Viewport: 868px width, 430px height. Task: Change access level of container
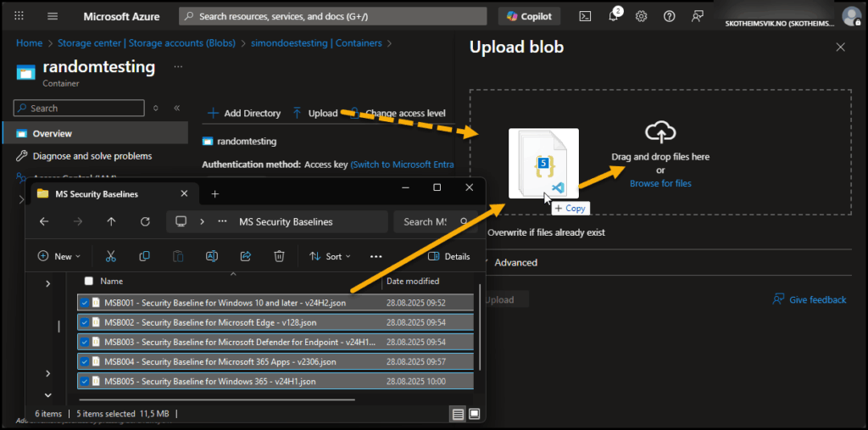pos(398,113)
